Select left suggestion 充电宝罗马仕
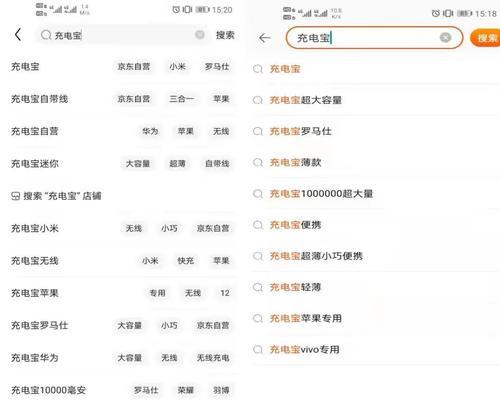This screenshot has width=500, height=400. pyautogui.click(x=40, y=325)
